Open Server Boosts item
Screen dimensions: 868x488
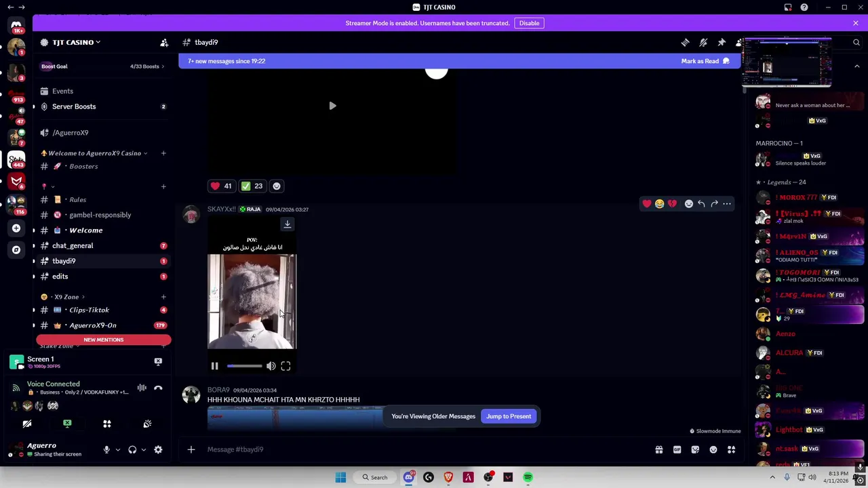(x=104, y=106)
